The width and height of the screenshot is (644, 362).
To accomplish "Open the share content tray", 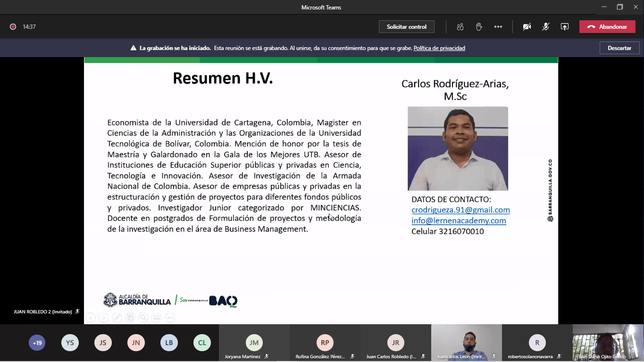I will (564, 27).
